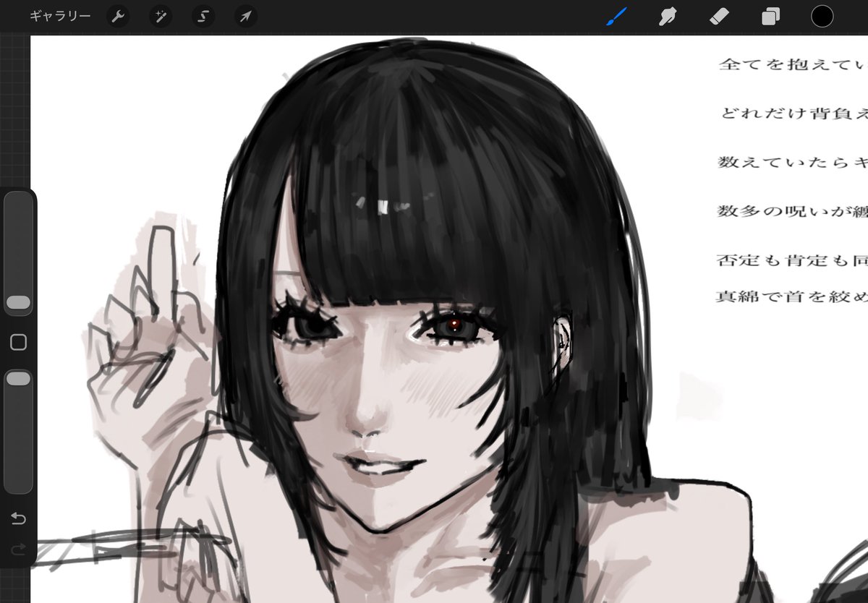
Task: Select the Smudge finger tool
Action: point(667,16)
